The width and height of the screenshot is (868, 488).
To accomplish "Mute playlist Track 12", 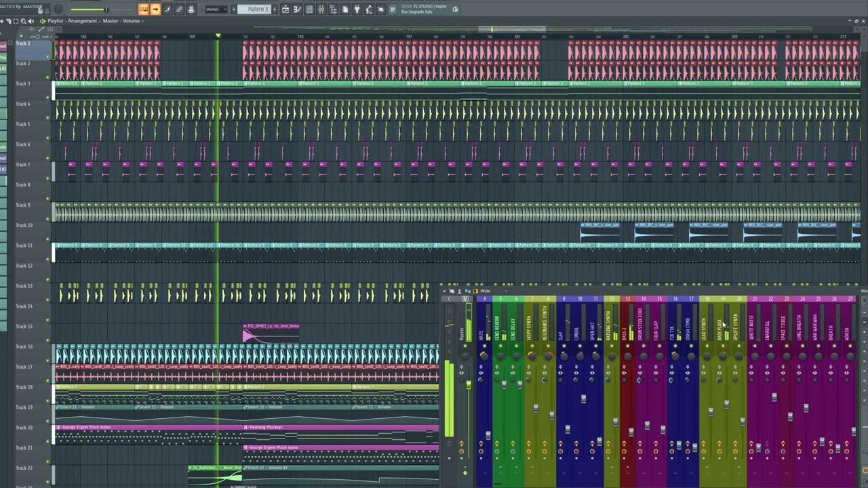I will pos(47,279).
